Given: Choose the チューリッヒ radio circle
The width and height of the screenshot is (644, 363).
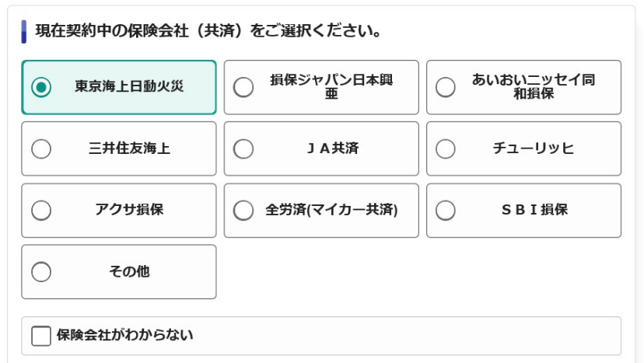Looking at the screenshot, I should click(446, 148).
